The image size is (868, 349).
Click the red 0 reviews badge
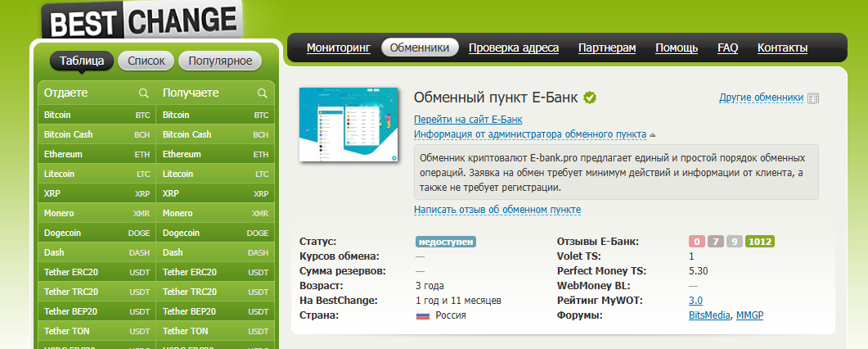(697, 242)
